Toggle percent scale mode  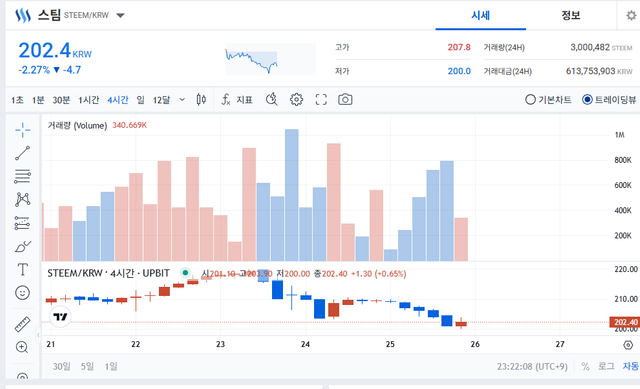585,367
